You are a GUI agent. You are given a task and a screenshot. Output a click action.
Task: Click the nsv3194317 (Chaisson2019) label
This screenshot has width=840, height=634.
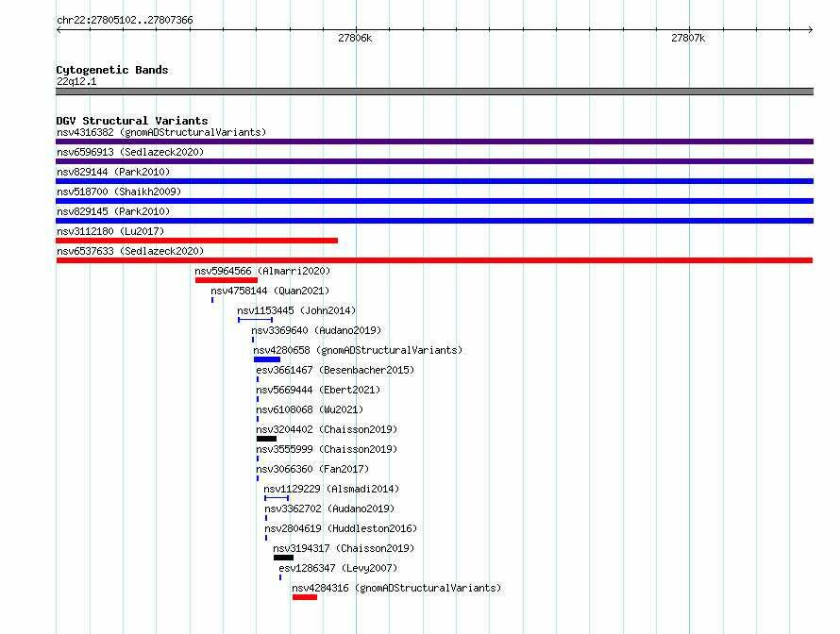coord(344,548)
